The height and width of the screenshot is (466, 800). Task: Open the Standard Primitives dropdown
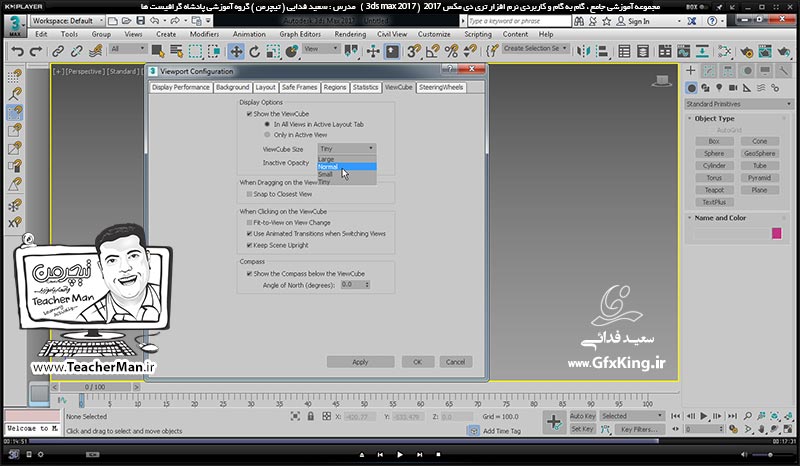click(x=738, y=104)
